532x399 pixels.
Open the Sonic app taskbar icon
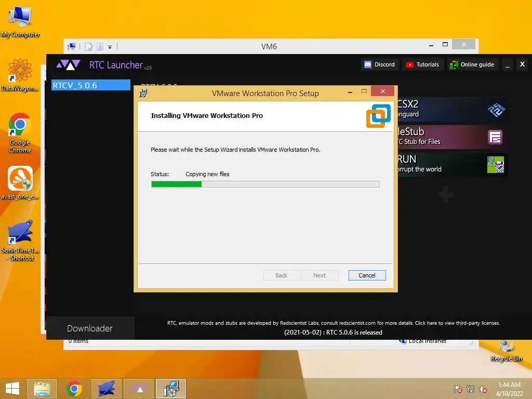coord(106,389)
